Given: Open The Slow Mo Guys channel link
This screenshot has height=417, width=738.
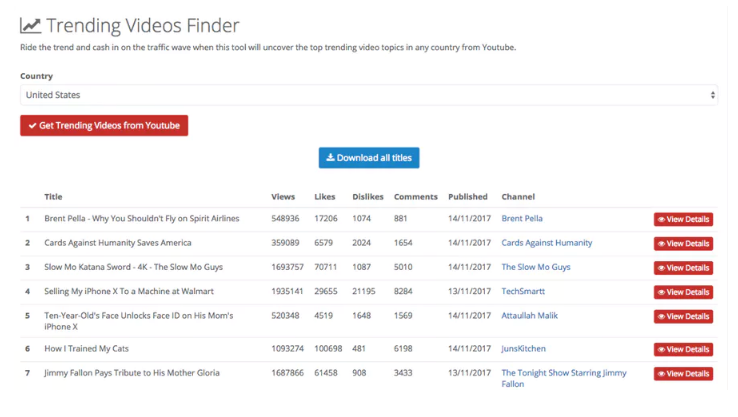Looking at the screenshot, I should [536, 267].
